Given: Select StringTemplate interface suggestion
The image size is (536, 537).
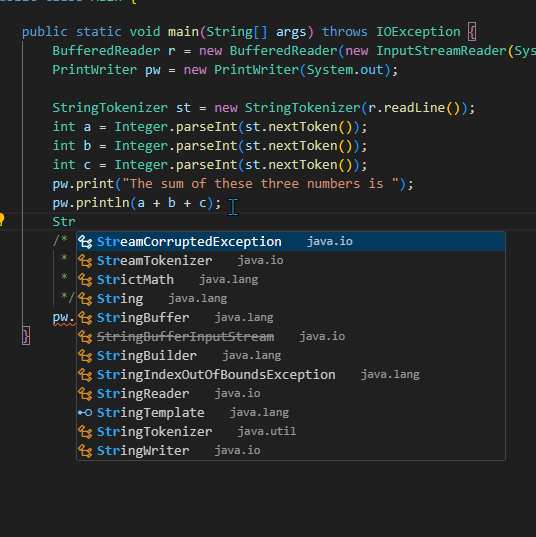Looking at the screenshot, I should click(291, 413).
